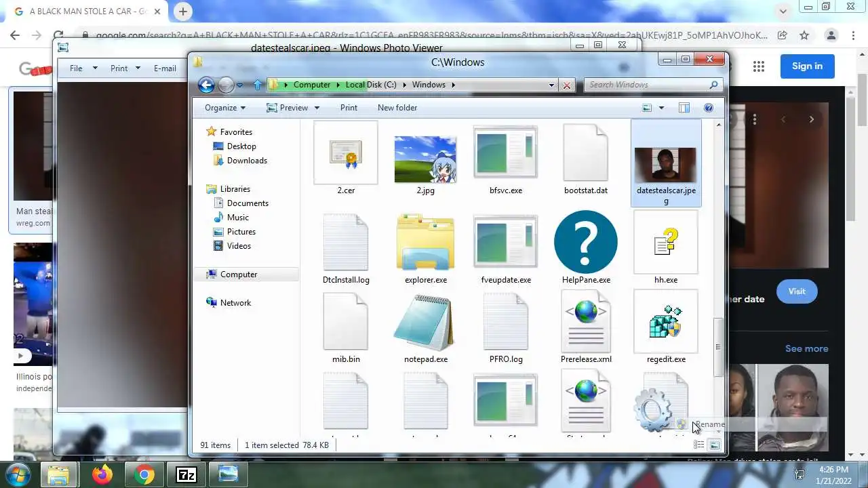Click Computer in address breadcrumb
This screenshot has width=868, height=488.
pos(312,85)
